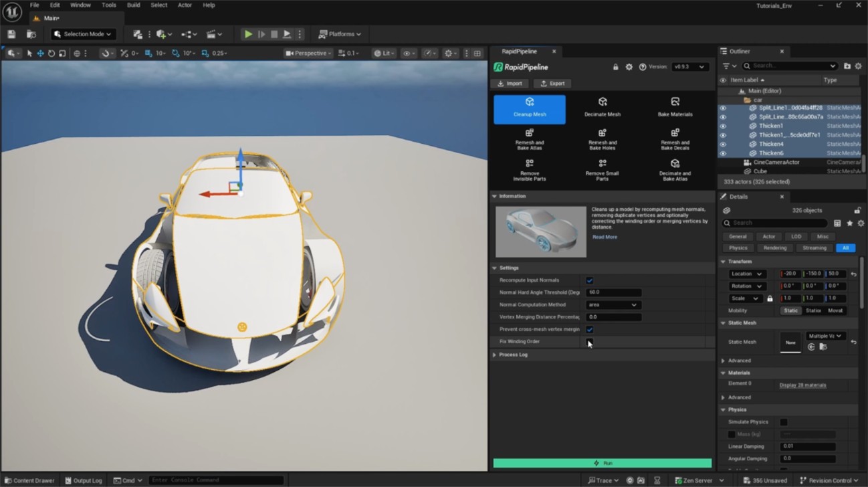Click the Save Current Level icon
This screenshot has width=868, height=487.
11,34
